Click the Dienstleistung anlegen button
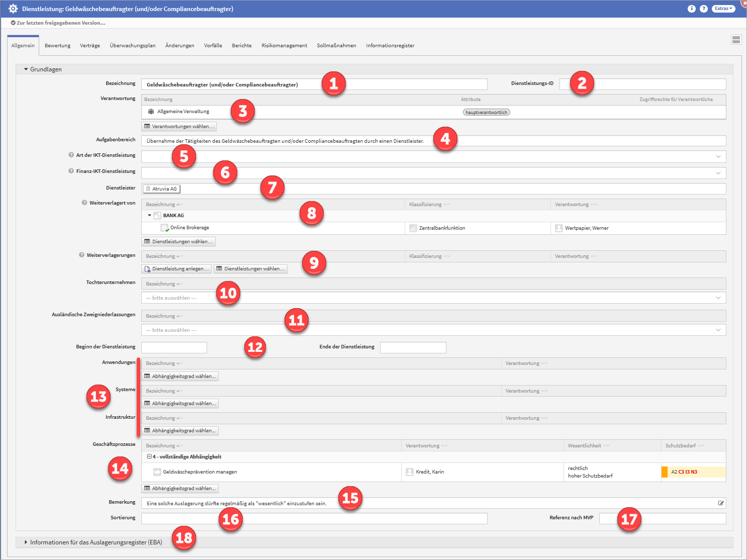 pyautogui.click(x=176, y=269)
